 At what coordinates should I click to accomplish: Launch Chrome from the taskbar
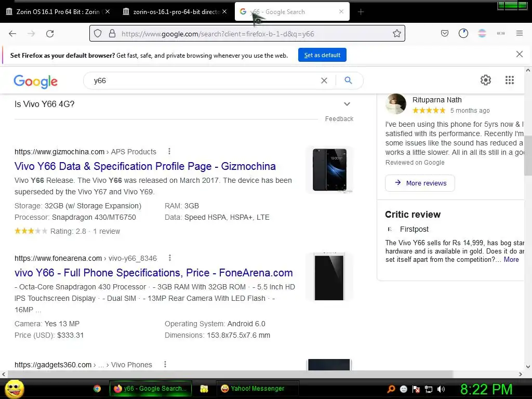point(97,389)
